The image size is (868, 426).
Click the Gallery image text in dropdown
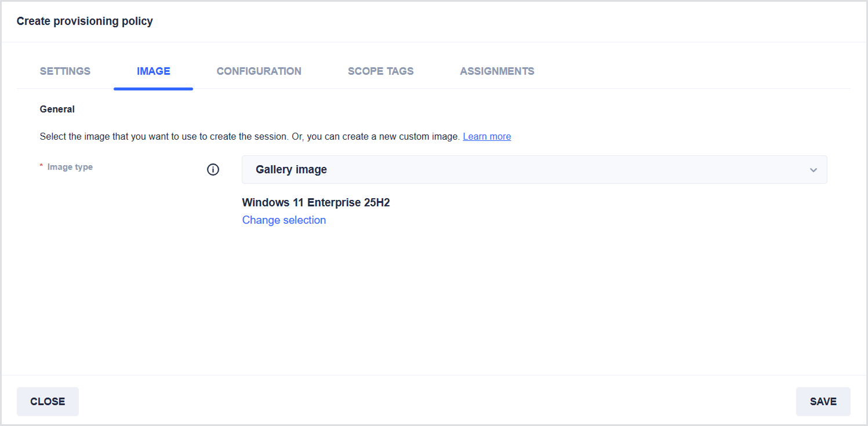pos(291,170)
